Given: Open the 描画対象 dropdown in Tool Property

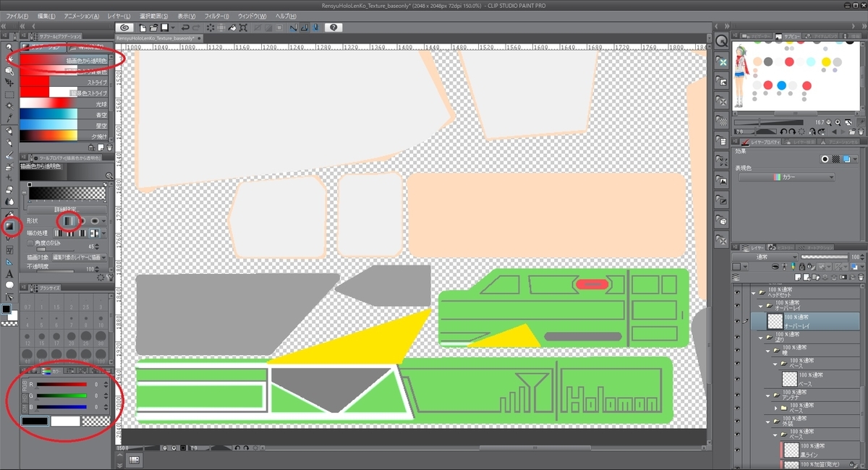Looking at the screenshot, I should pyautogui.click(x=78, y=257).
